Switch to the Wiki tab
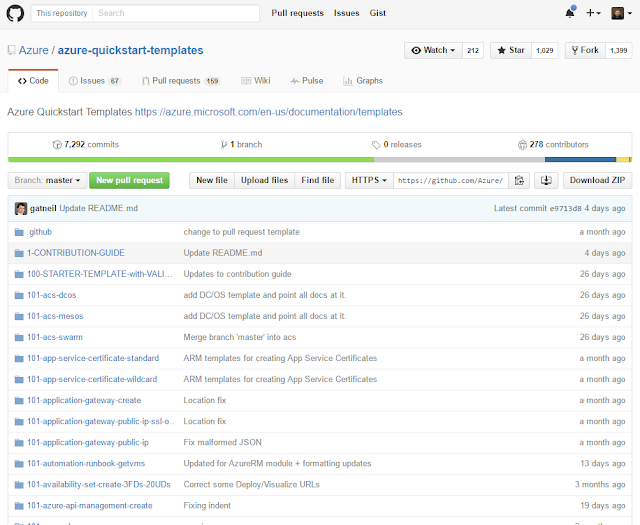Viewport: 640px width, 525px height. (x=256, y=81)
